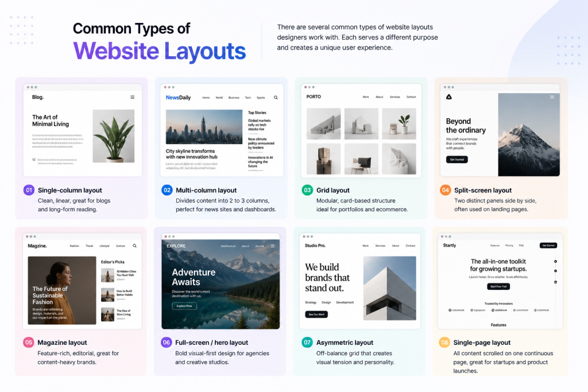Viewport: 588px width, 392px height.
Task: Click the Blog. logo
Action: (x=38, y=97)
